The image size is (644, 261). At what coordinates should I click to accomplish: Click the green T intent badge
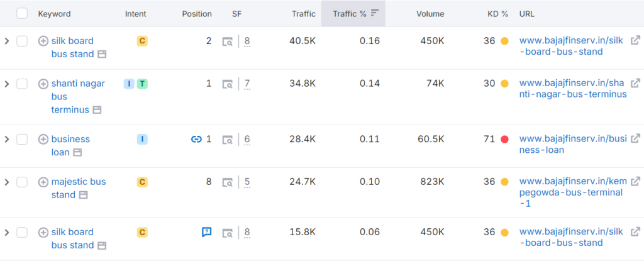(x=142, y=84)
